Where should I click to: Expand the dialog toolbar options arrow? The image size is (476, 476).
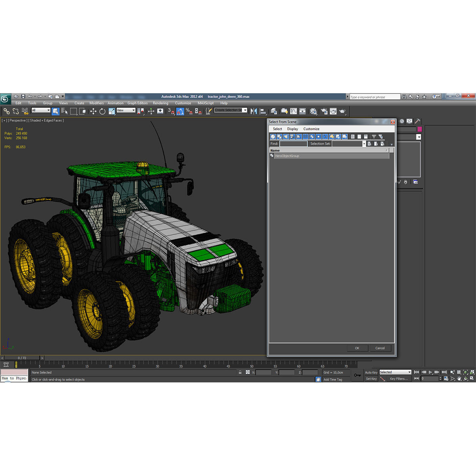click(x=392, y=144)
